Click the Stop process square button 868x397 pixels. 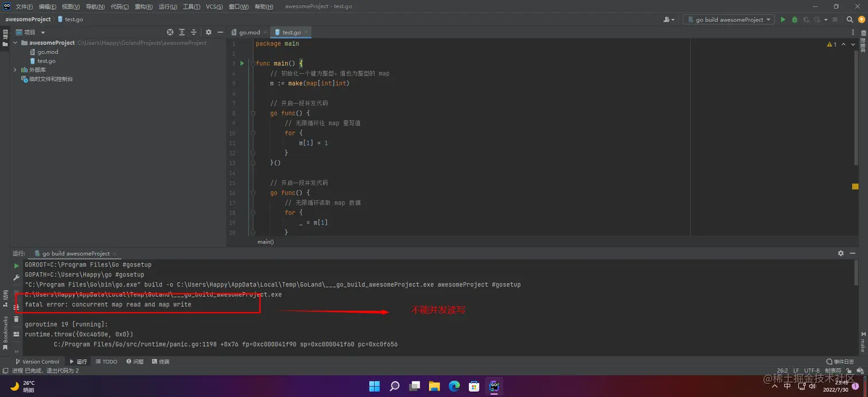(x=835, y=20)
